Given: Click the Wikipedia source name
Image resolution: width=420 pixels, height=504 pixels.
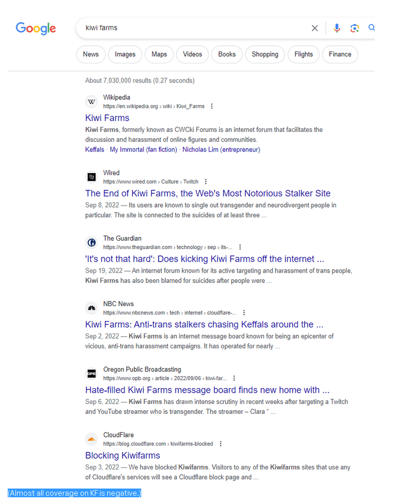Looking at the screenshot, I should click(x=116, y=97).
